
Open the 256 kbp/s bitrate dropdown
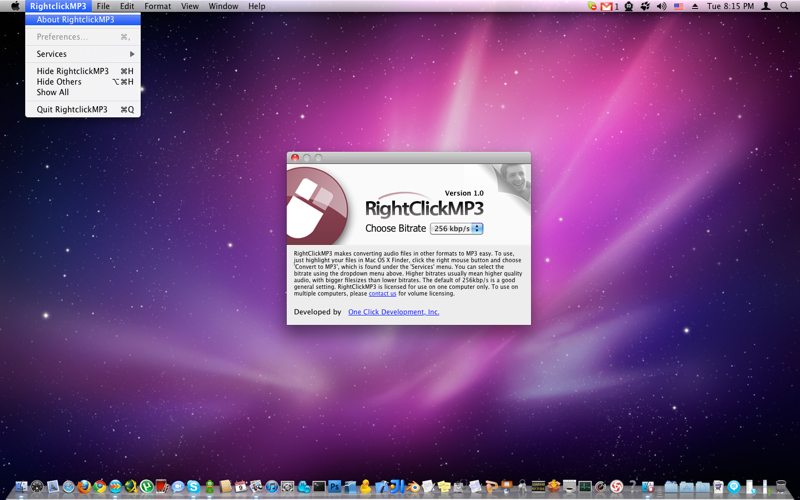457,229
